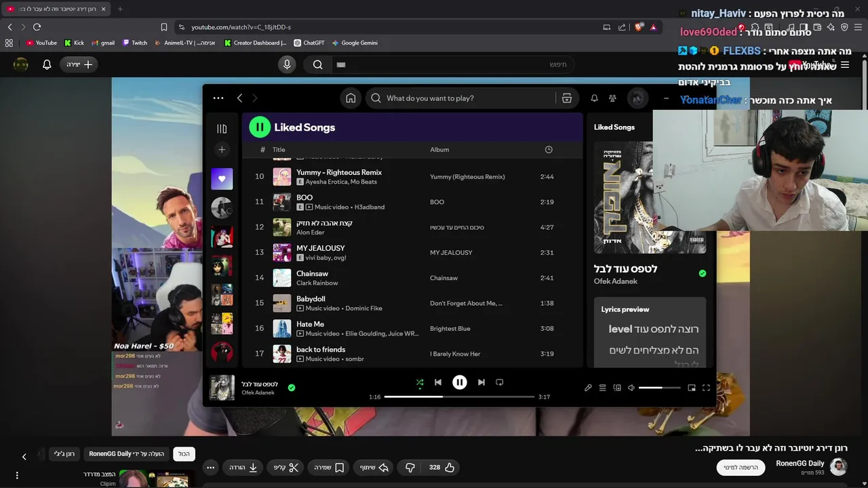Dislike the YouTube video
Screen dimensions: 868x488
(410, 467)
